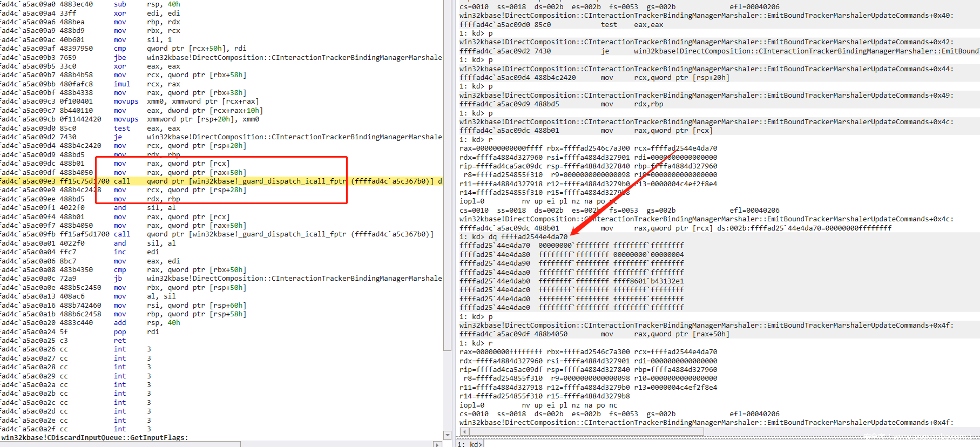Click the command output pane's scroll-left arrow

464,432
